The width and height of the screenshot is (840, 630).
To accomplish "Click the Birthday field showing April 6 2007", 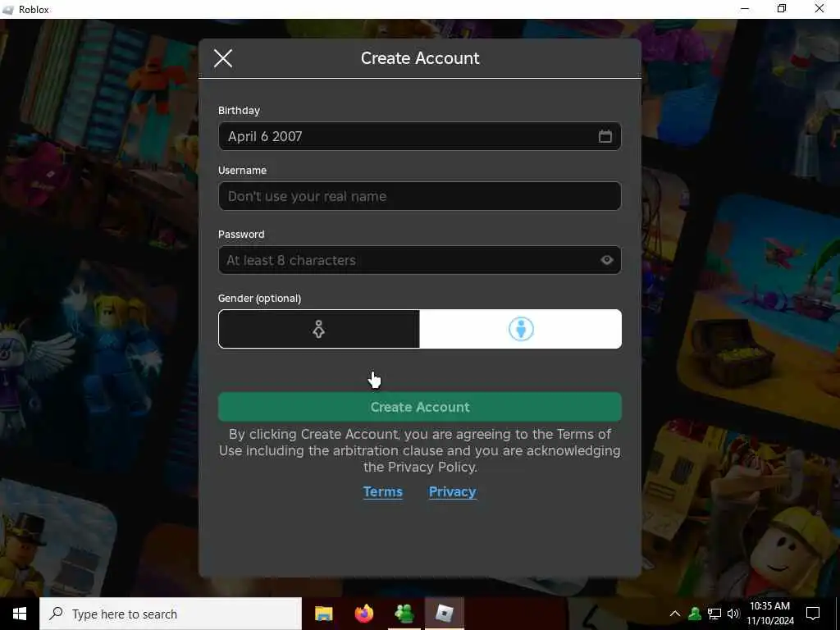I will (x=419, y=136).
